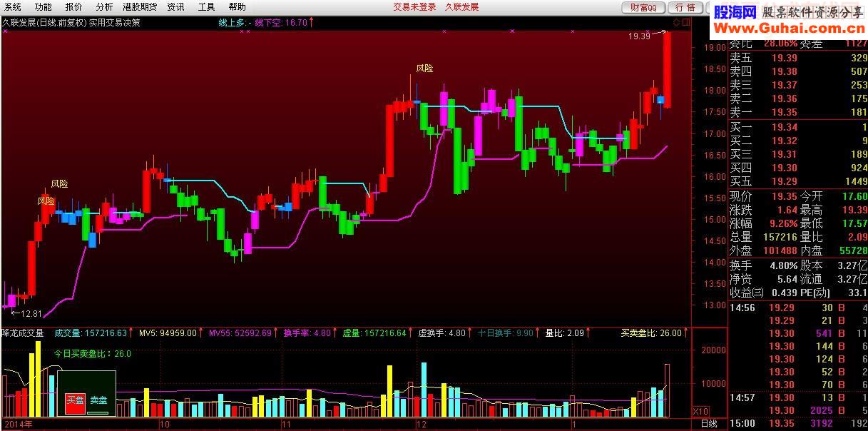Select the 卖三 19.37 order row
This screenshot has height=431, width=868.
(798, 85)
